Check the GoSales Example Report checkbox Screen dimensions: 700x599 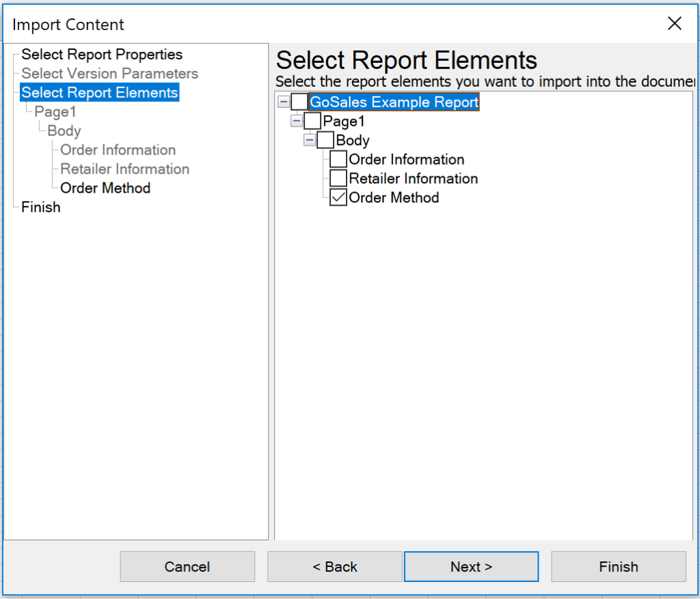click(299, 102)
